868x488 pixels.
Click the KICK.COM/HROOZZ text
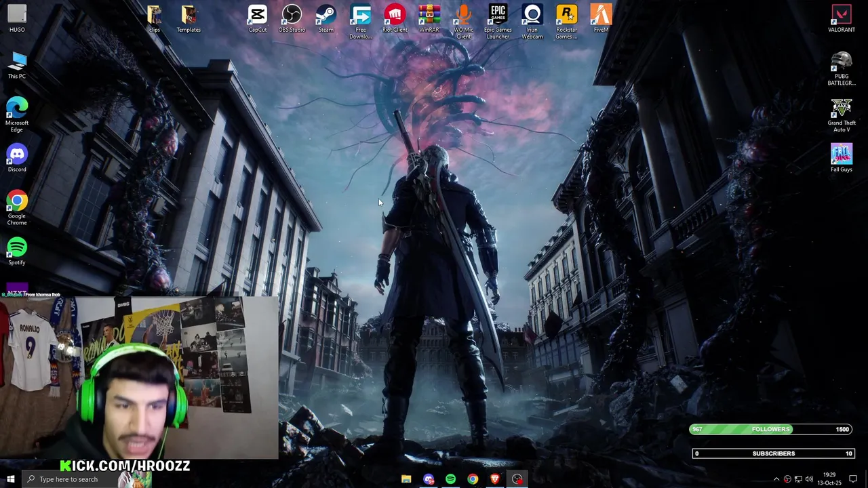[x=125, y=466]
